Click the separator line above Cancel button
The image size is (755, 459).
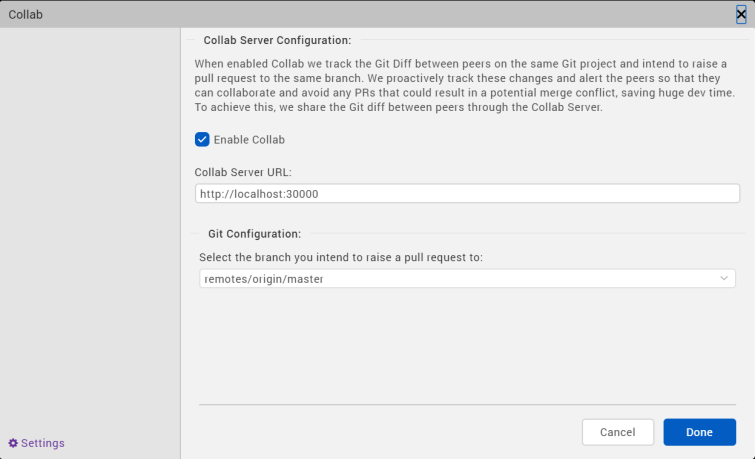point(467,405)
